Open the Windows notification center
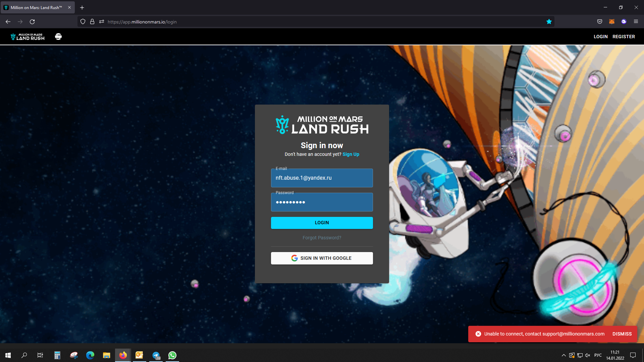 click(x=633, y=355)
